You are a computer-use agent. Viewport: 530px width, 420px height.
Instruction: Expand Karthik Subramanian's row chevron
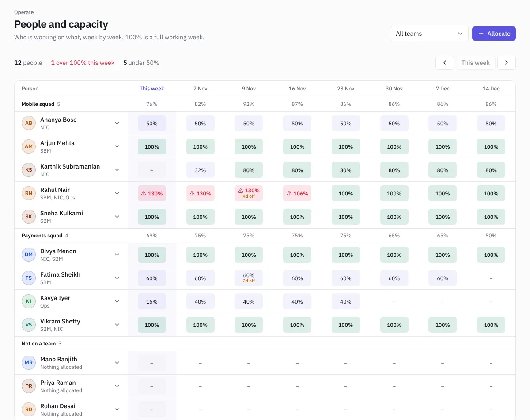coord(117,170)
